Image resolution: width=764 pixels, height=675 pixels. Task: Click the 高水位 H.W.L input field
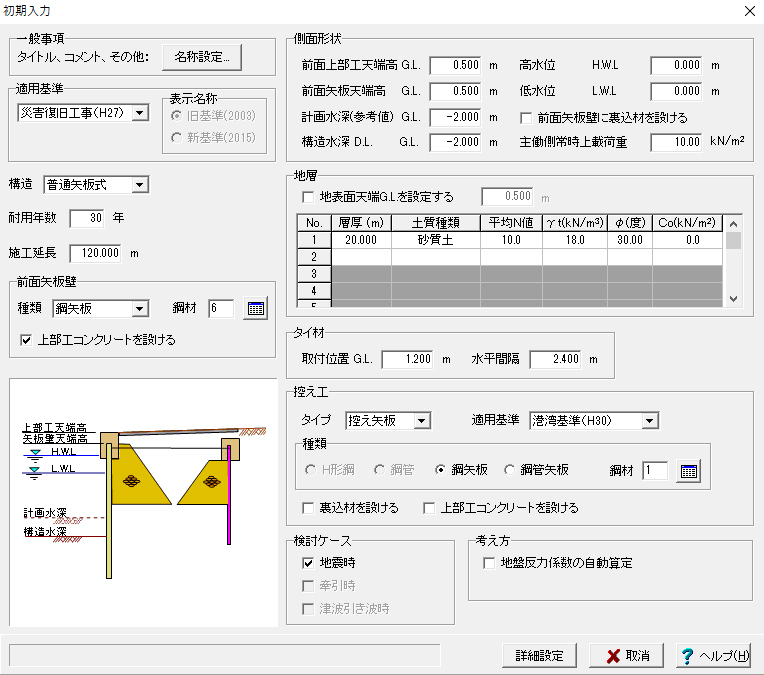pyautogui.click(x=676, y=65)
